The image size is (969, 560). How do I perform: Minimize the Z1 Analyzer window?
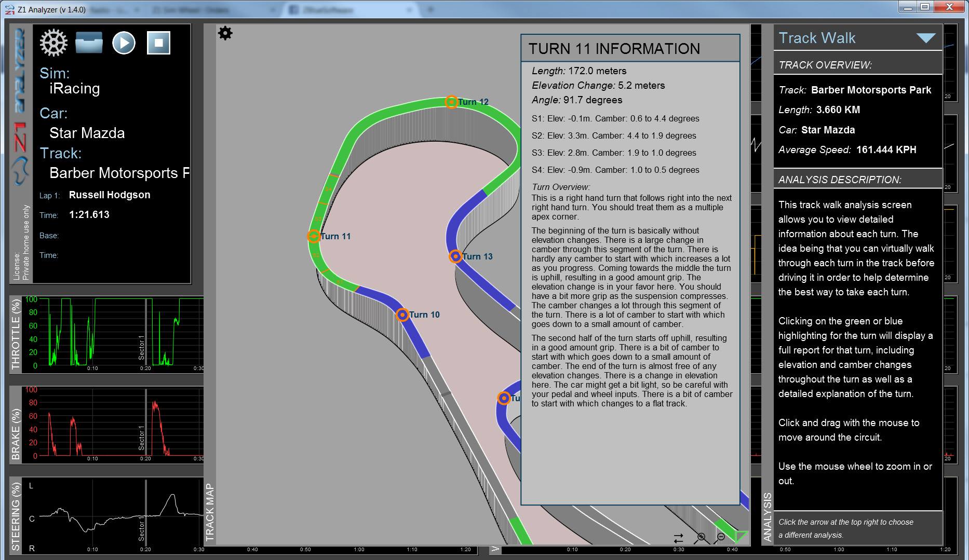pos(909,7)
